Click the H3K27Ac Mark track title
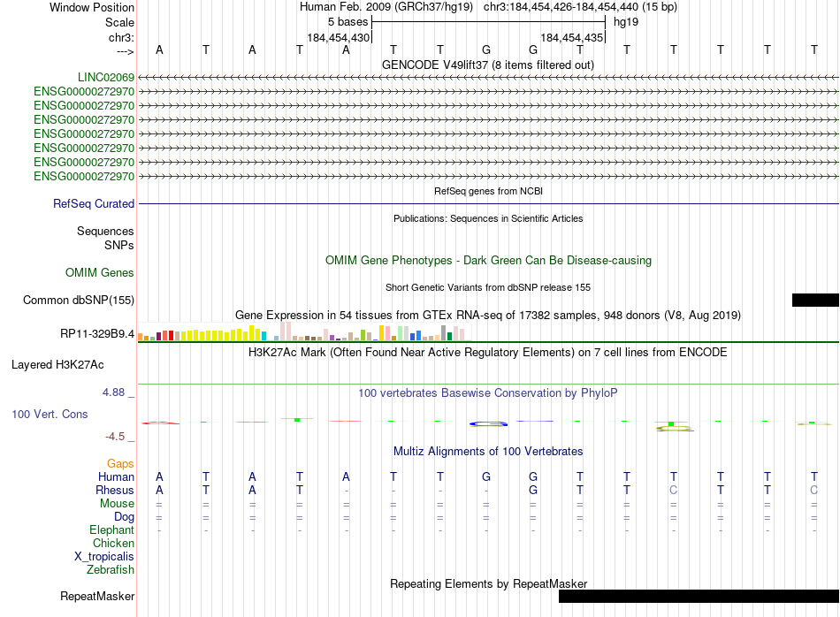 (x=487, y=353)
